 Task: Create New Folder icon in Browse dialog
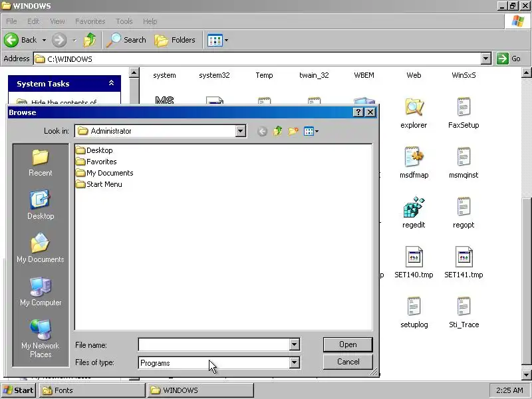[293, 131]
